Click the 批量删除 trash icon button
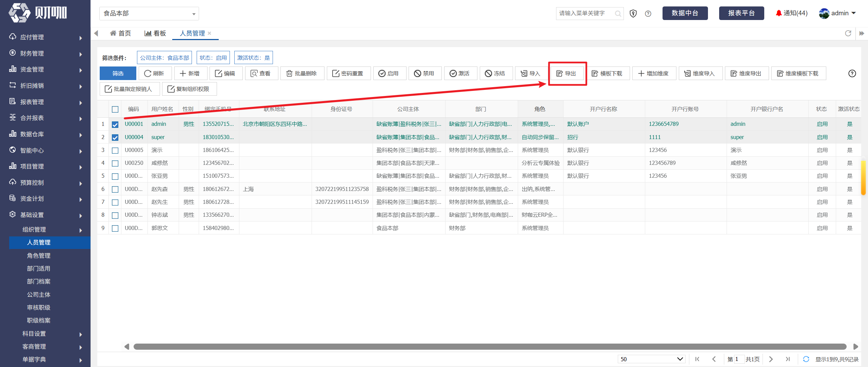This screenshot has width=868, height=367. point(289,74)
